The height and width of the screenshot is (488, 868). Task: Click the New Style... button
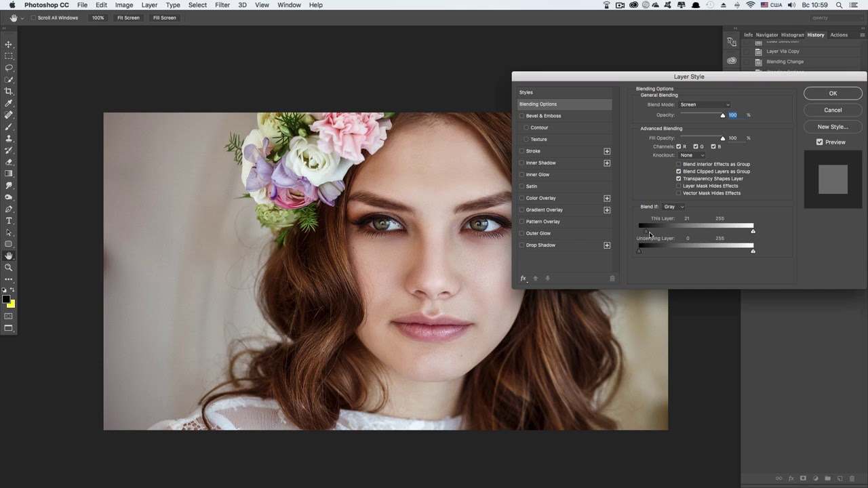point(833,127)
